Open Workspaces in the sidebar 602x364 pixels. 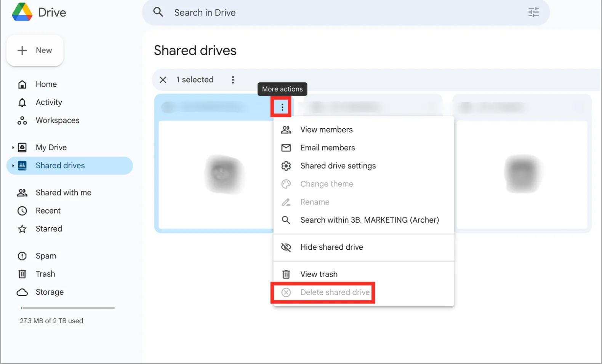point(70,120)
